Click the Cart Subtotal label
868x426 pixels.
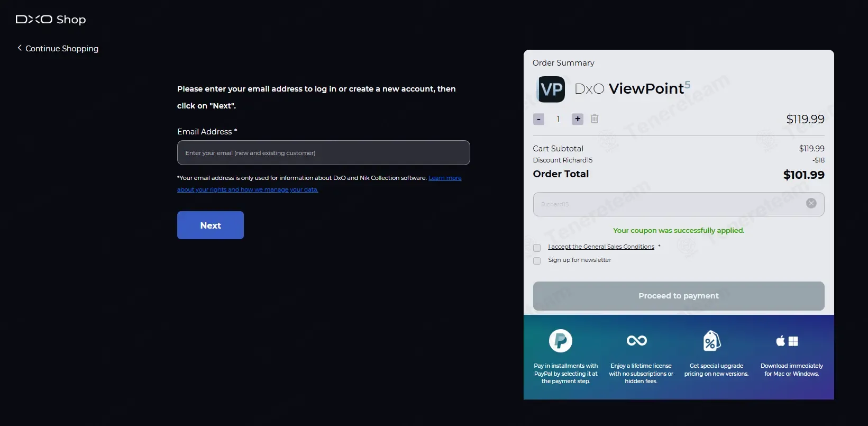558,149
